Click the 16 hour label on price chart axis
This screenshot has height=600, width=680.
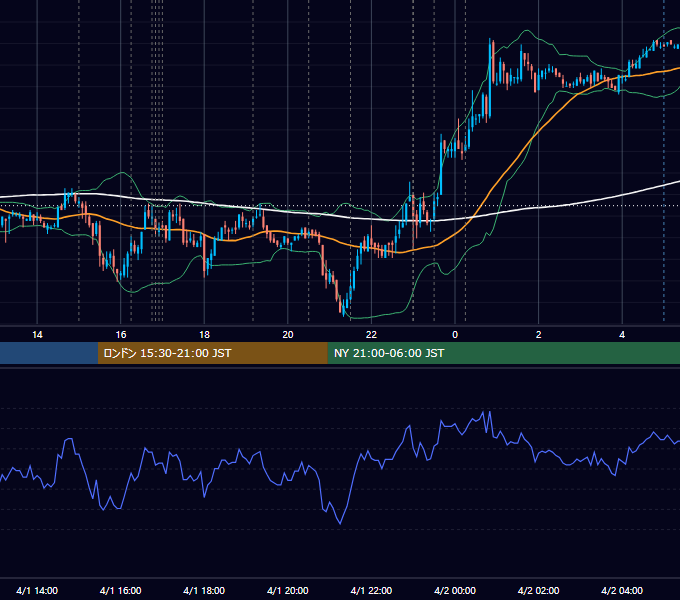[121, 335]
